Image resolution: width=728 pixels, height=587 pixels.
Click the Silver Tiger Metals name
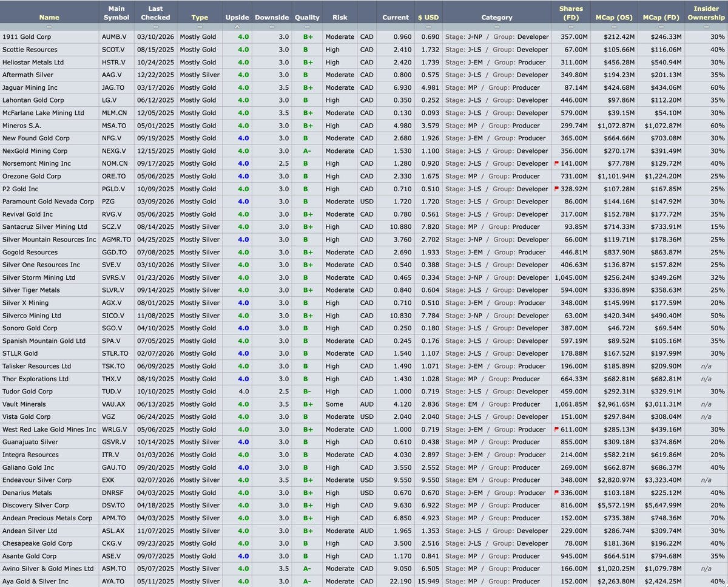31,290
